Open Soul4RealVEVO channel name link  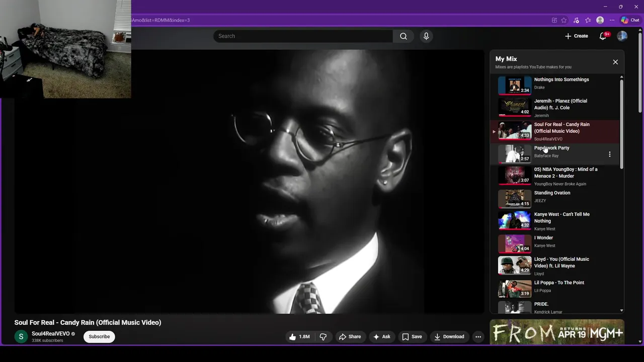(51, 334)
